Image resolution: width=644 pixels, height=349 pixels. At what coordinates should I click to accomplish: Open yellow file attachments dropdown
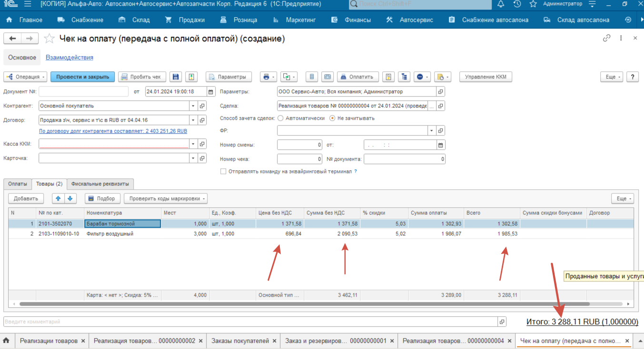(x=443, y=77)
